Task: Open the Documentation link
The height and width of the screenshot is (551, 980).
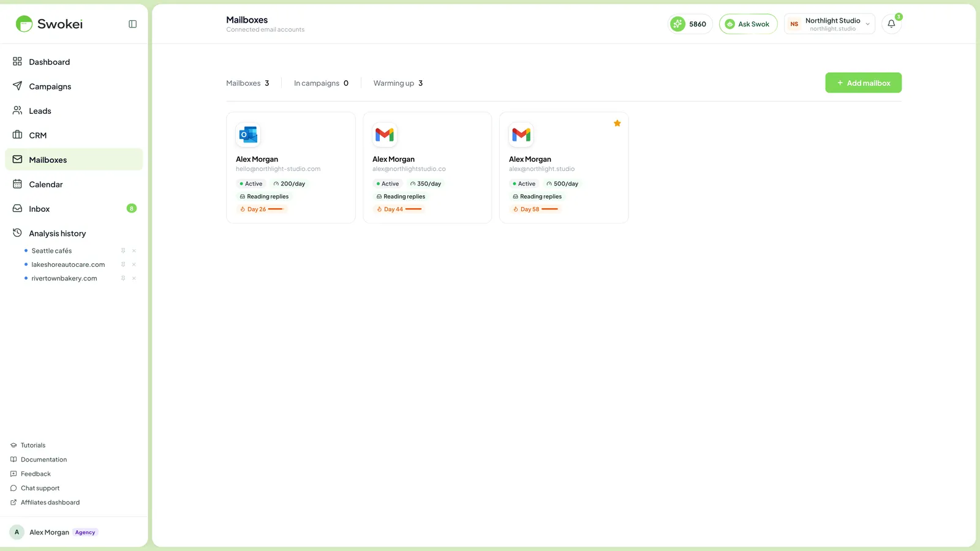Action: pyautogui.click(x=39, y=459)
